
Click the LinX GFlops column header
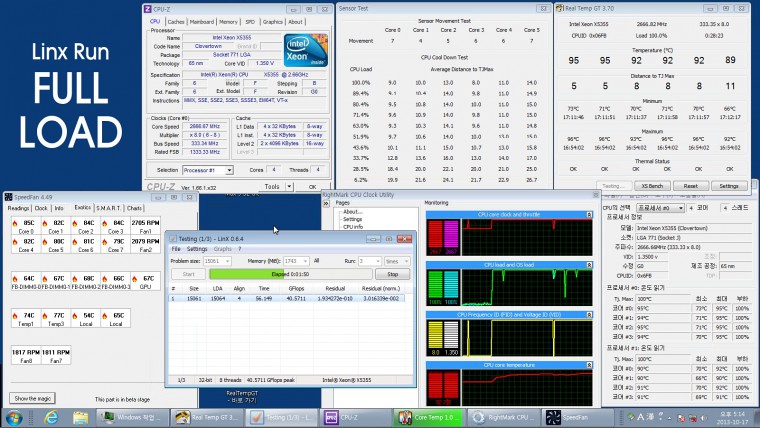296,288
